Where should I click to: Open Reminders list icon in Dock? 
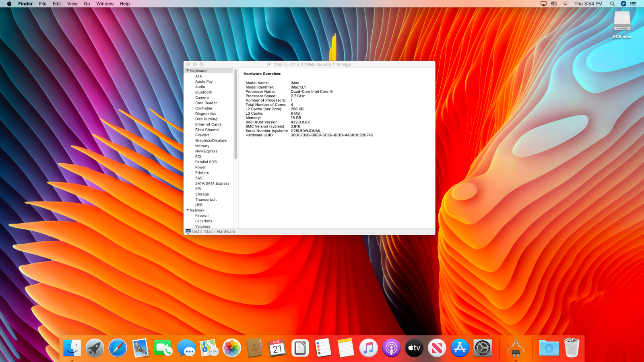coord(323,348)
